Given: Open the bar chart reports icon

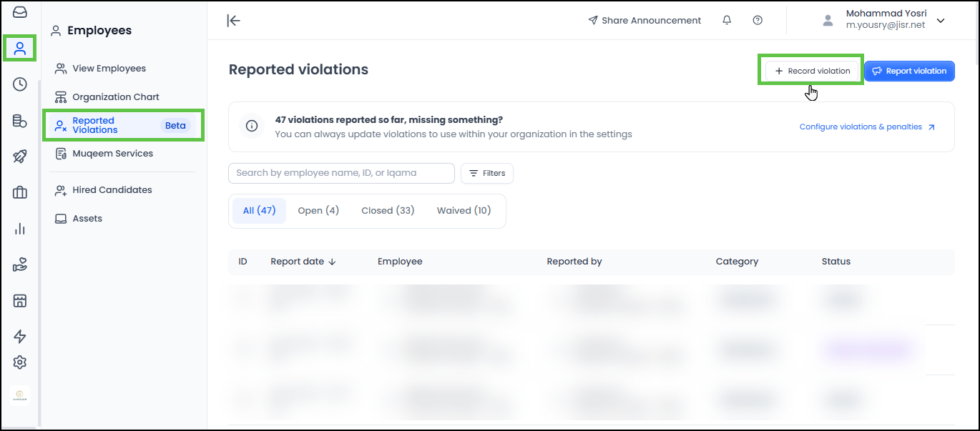Looking at the screenshot, I should tap(20, 229).
